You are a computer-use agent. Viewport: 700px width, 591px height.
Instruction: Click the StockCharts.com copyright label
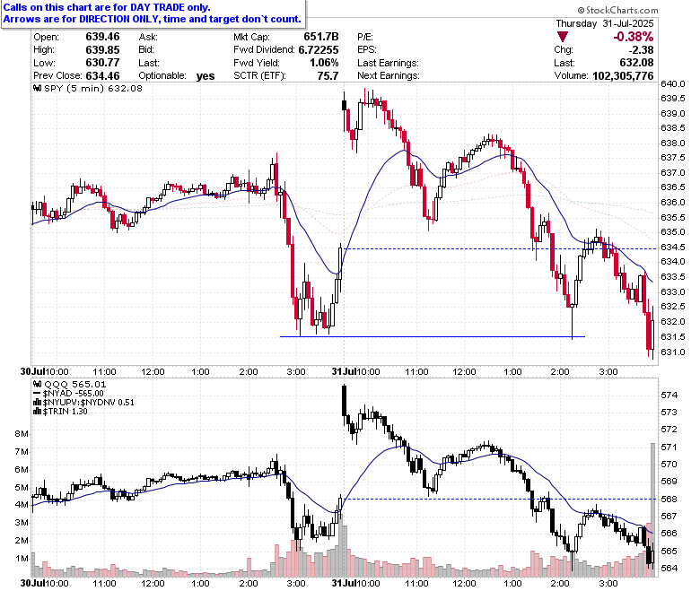[617, 10]
